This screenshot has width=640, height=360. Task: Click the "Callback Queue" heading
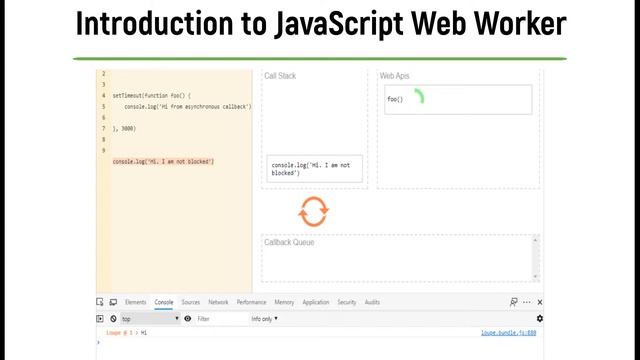pos(289,242)
